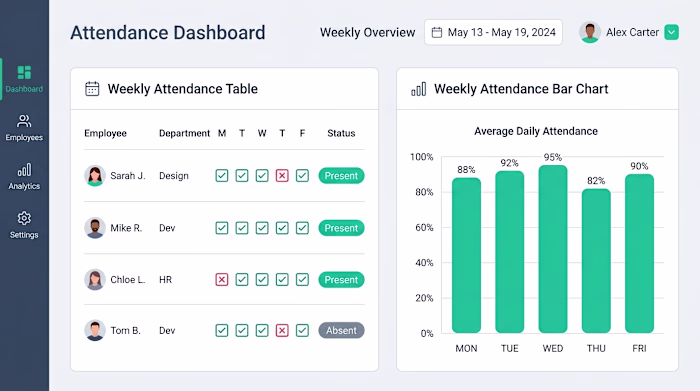Click Alex Carter's profile avatar

(x=590, y=33)
